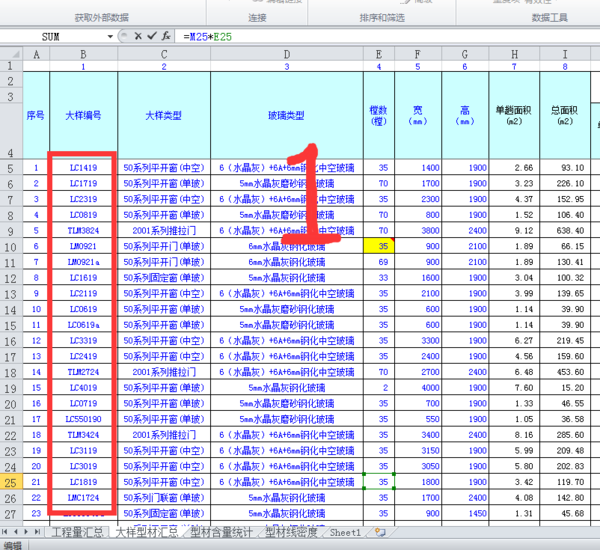The height and width of the screenshot is (550, 600).
Task: Select row 25 header
Action: [x=11, y=482]
